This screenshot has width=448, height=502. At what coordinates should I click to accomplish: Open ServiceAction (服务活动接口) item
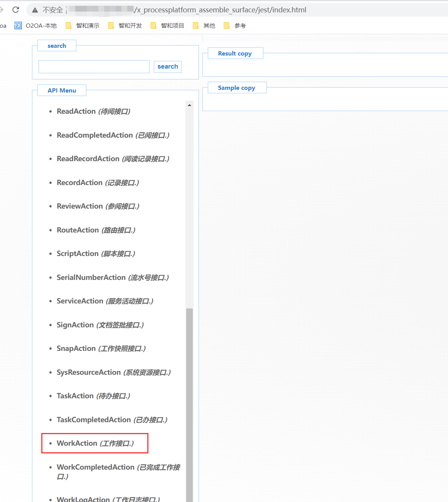105,301
